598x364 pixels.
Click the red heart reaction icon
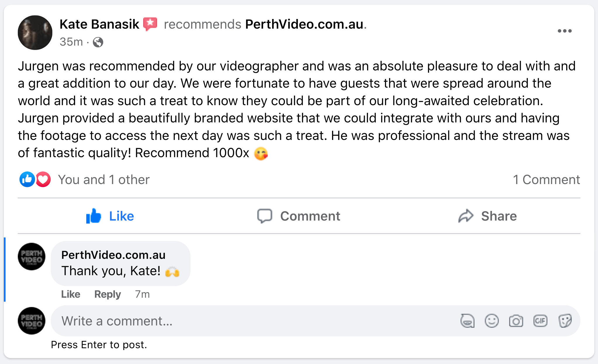[x=43, y=179]
